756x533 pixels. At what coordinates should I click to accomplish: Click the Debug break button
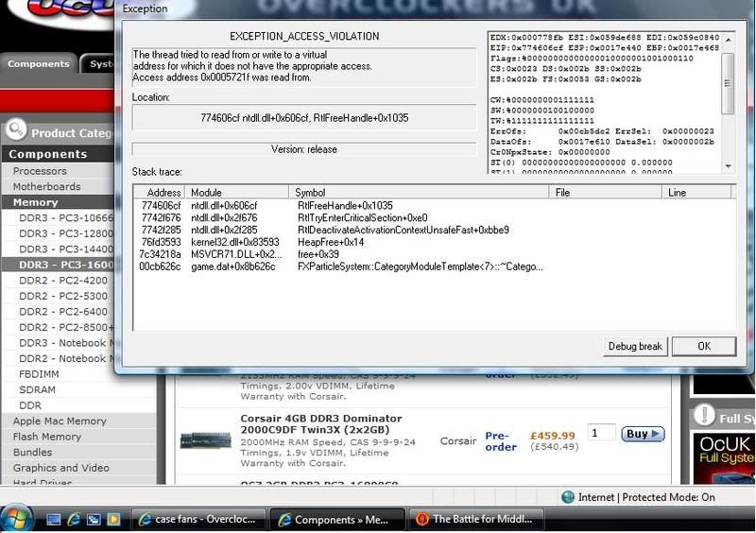[x=635, y=346]
